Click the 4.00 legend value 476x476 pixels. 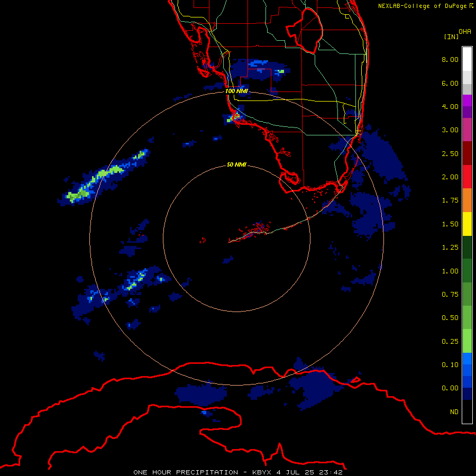[450, 106]
